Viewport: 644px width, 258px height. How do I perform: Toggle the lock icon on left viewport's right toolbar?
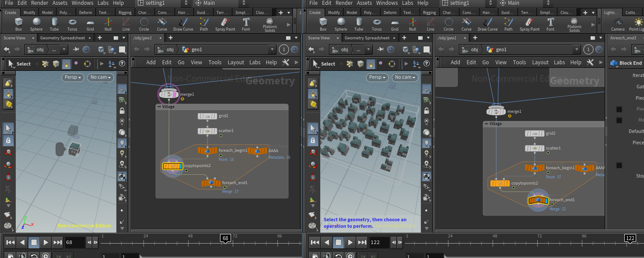tap(122, 111)
